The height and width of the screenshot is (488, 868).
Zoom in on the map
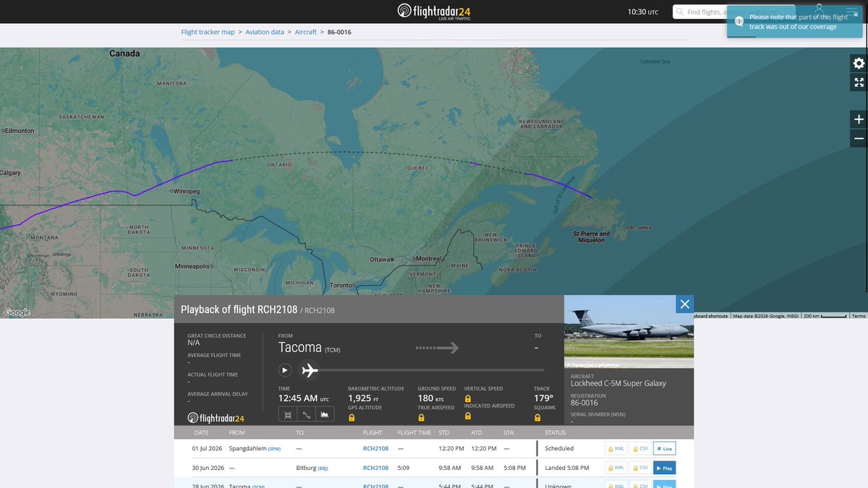tap(859, 119)
